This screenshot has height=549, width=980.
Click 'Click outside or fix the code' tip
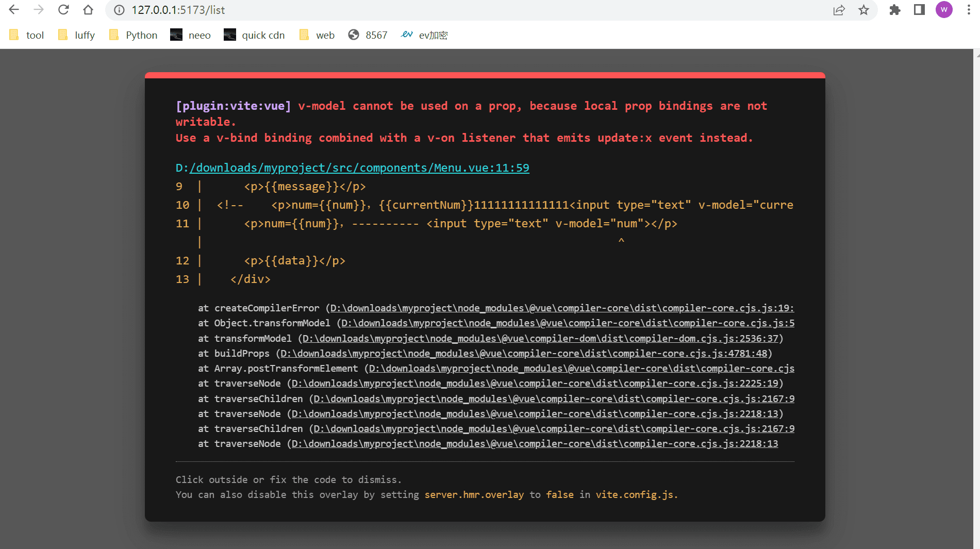[x=288, y=480]
